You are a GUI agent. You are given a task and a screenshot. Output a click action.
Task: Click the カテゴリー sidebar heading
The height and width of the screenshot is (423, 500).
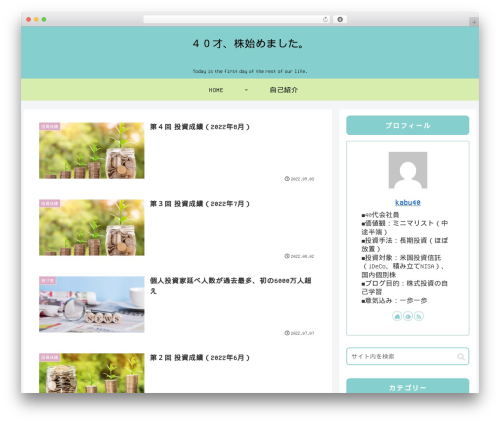(408, 386)
